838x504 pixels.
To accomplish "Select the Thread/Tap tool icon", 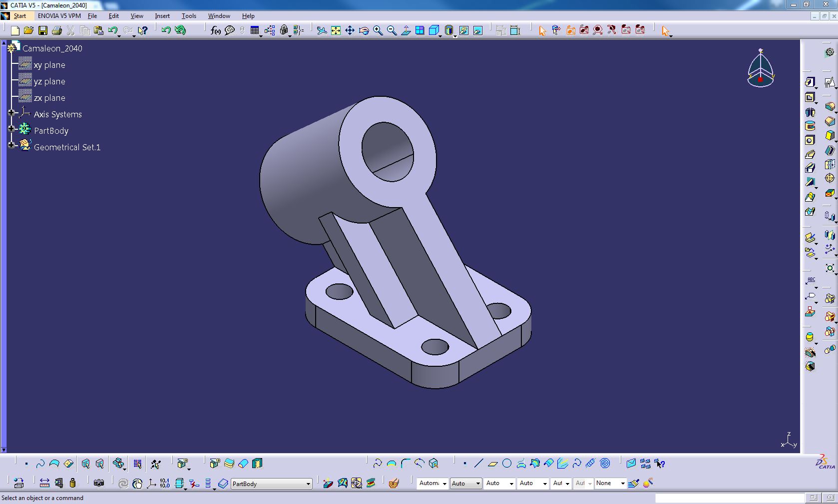I will pyautogui.click(x=830, y=179).
